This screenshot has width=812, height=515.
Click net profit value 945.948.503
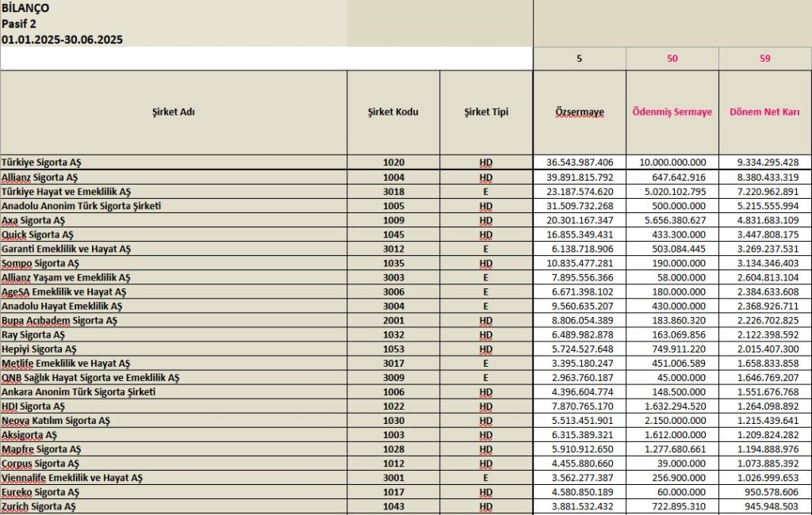(x=765, y=507)
